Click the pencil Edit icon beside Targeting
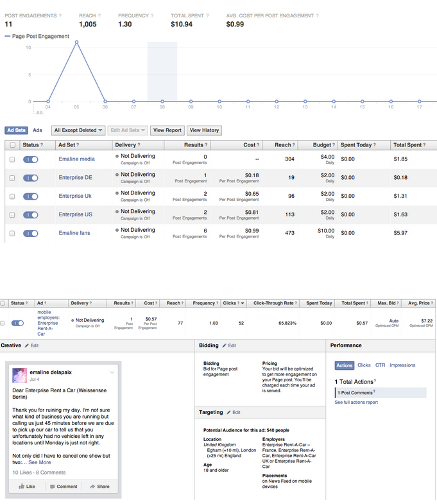 tap(229, 412)
